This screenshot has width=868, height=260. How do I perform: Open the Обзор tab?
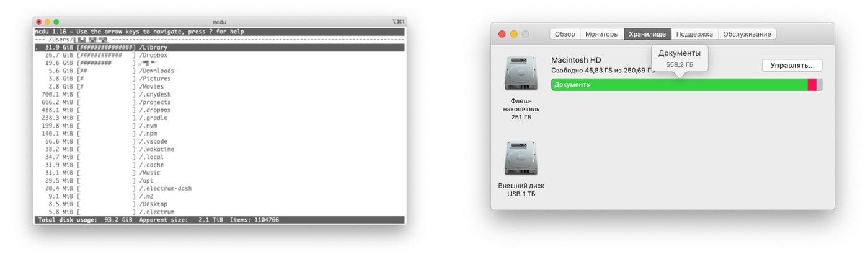coord(564,34)
